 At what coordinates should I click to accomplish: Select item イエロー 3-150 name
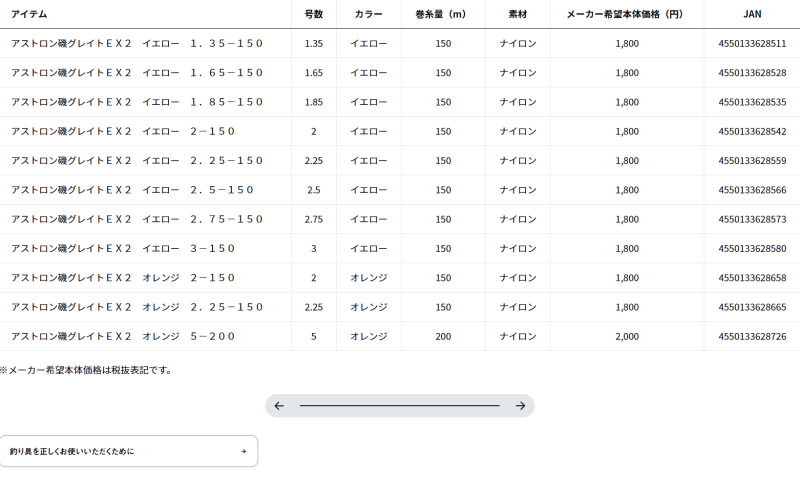[x=123, y=248]
